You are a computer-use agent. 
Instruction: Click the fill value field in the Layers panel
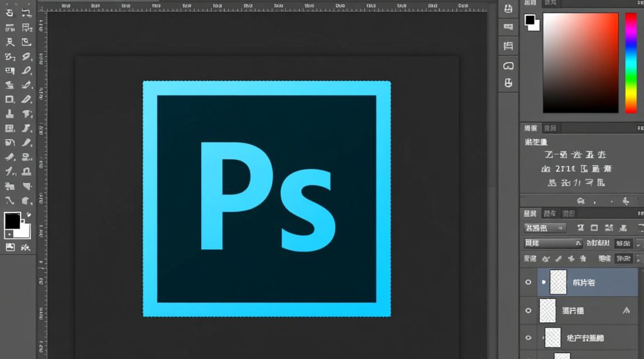(x=623, y=258)
